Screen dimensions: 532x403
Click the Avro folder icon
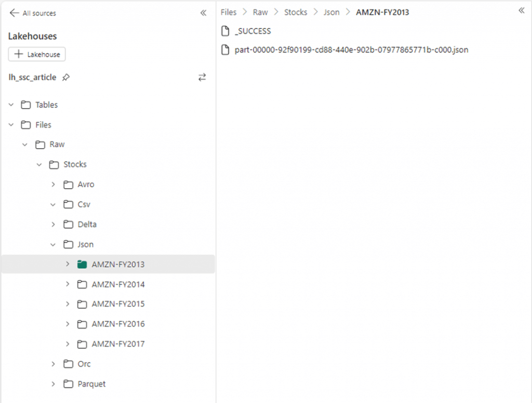pos(68,185)
